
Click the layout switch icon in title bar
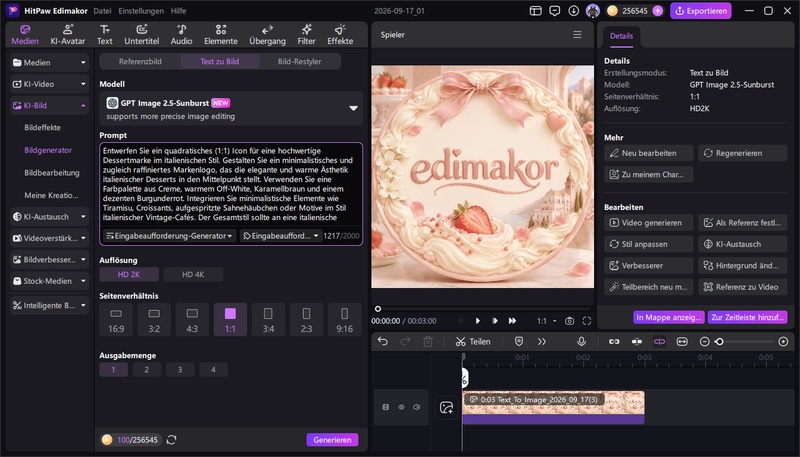coord(535,11)
